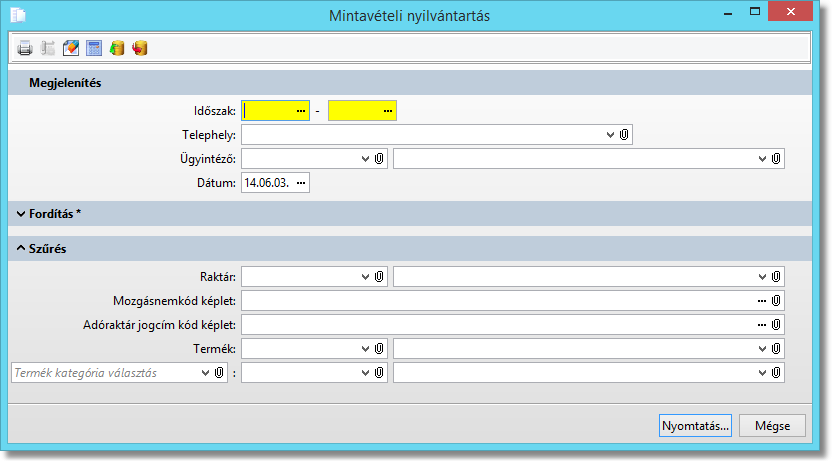The width and height of the screenshot is (832, 463).
Task: Click the Nyomtatás... button
Action: (x=695, y=425)
